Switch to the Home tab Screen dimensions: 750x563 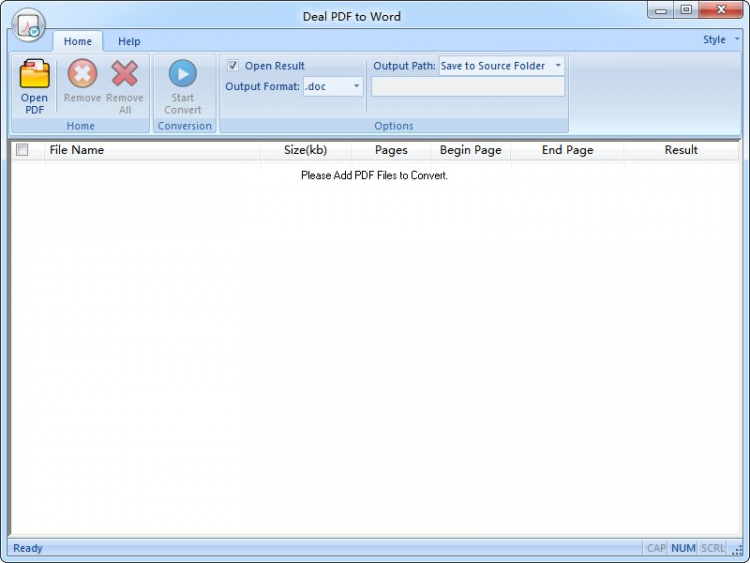click(x=77, y=42)
